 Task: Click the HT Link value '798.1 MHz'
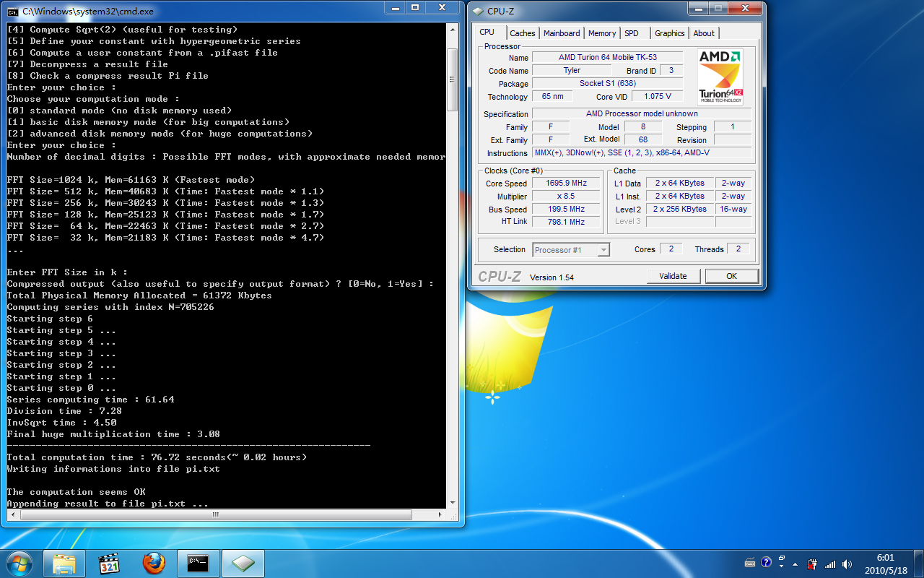click(566, 222)
